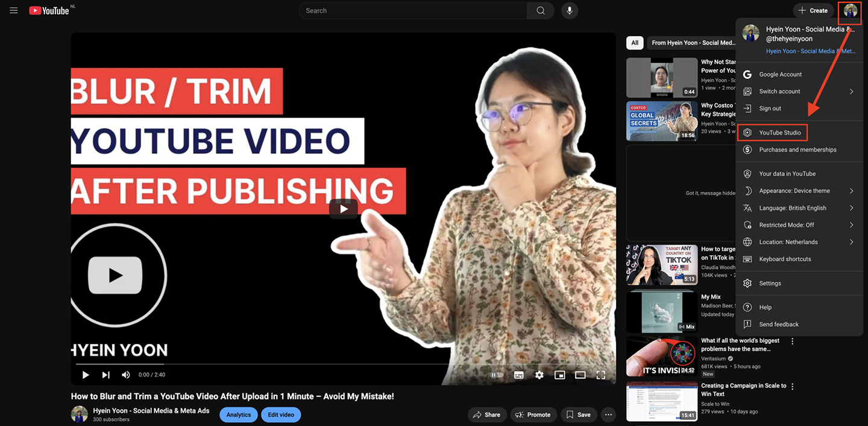
Task: Click Send feedback entry
Action: [799, 324]
